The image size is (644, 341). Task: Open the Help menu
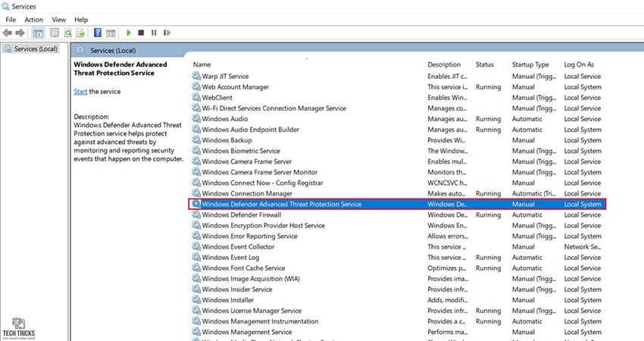(81, 20)
